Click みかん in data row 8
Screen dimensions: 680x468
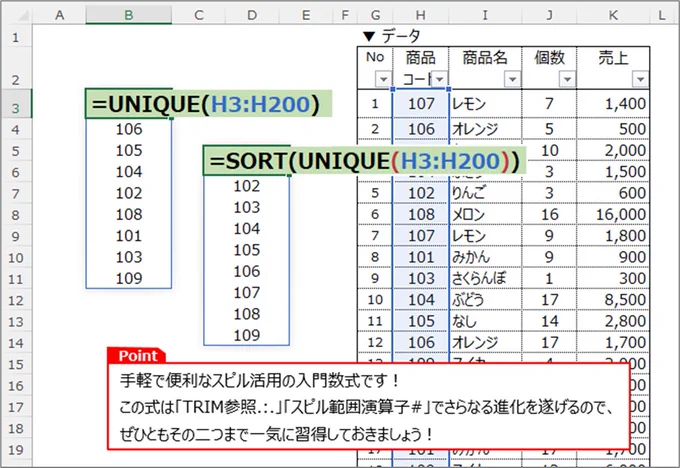tap(485, 257)
